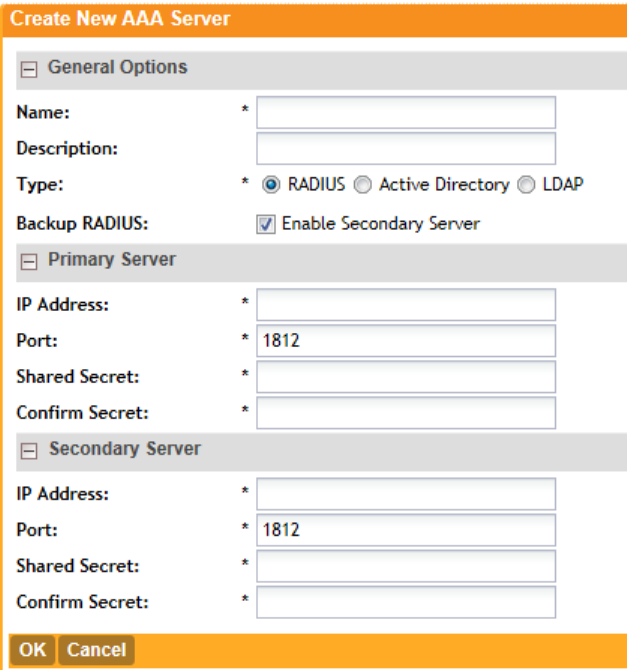The image size is (627, 670).
Task: Choose the LDAP type option
Action: point(527,185)
